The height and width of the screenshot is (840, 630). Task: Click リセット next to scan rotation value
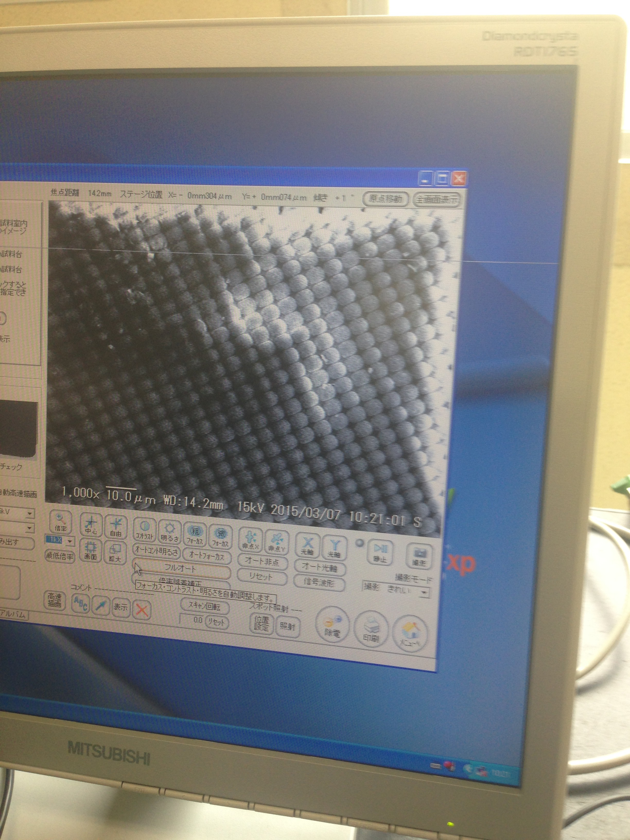pyautogui.click(x=217, y=622)
